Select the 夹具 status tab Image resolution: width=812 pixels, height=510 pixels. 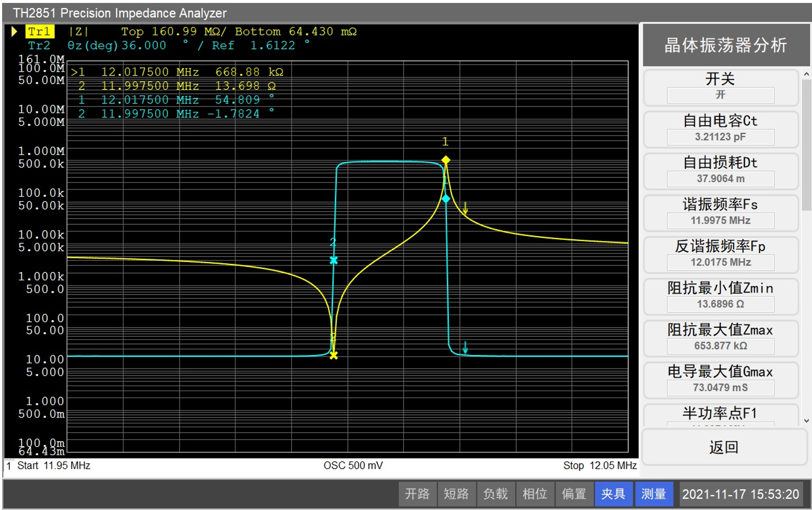613,494
